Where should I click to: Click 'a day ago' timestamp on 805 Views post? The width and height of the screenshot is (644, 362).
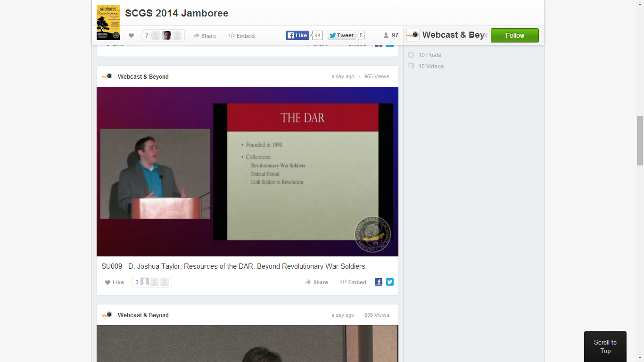click(343, 315)
